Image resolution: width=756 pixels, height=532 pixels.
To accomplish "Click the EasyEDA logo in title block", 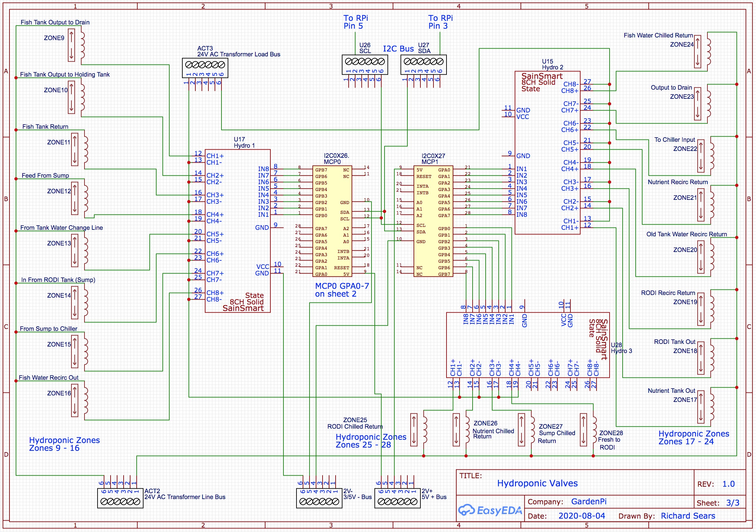I will (491, 510).
